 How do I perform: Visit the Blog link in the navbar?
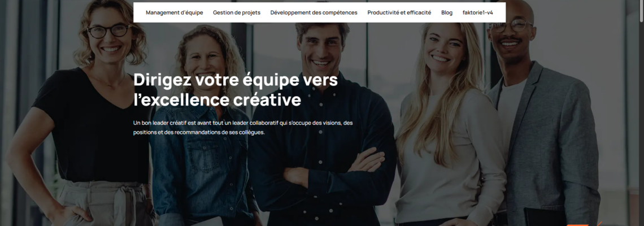(x=447, y=13)
